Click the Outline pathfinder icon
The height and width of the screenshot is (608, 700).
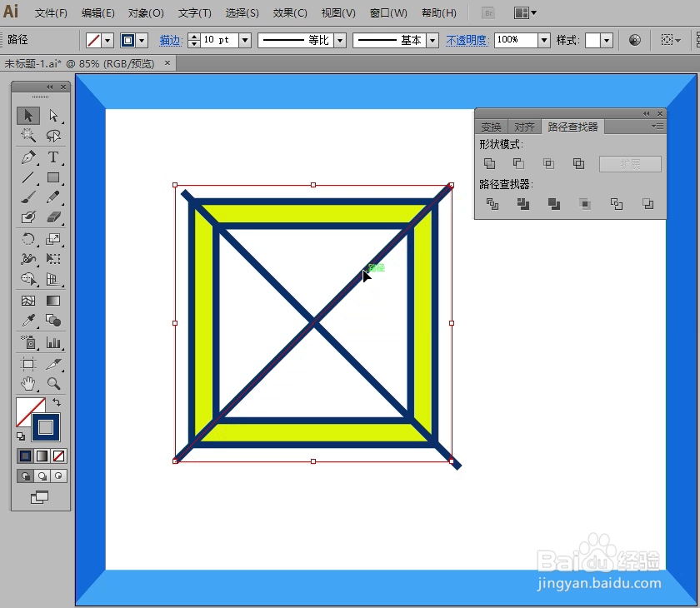coord(617,204)
